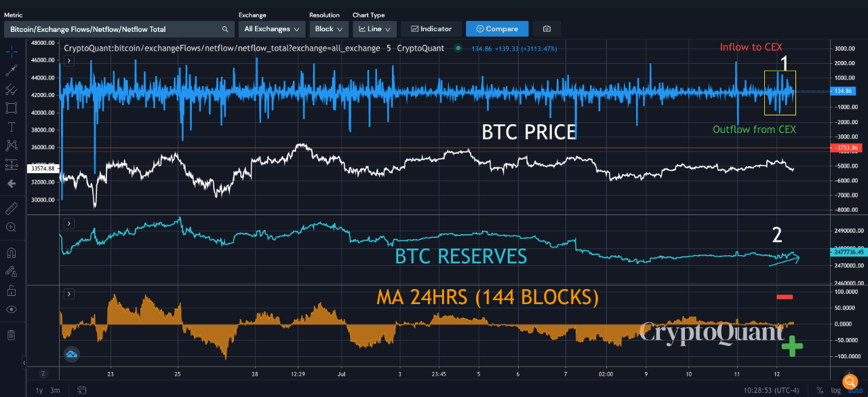Click the Indicator button
Image resolution: width=868 pixels, height=397 pixels.
pyautogui.click(x=431, y=29)
